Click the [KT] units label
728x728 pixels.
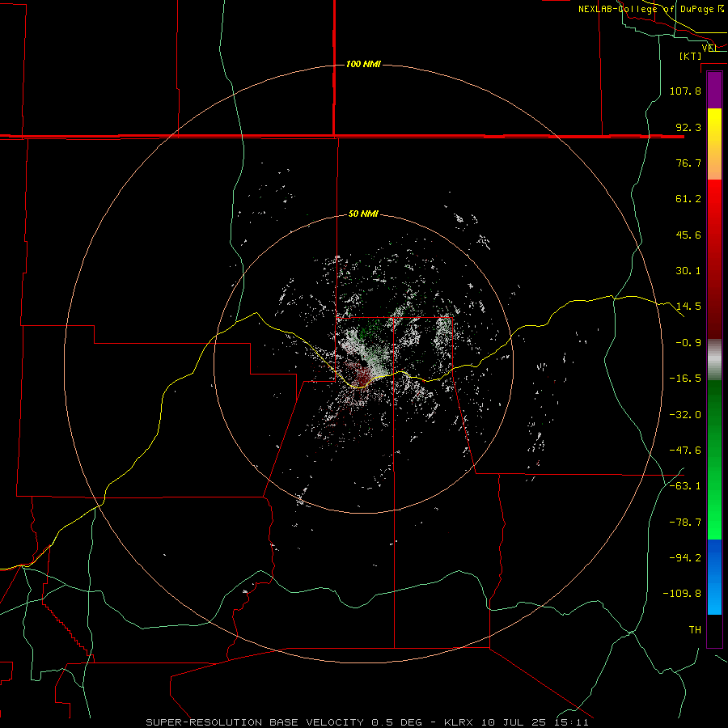tap(691, 56)
